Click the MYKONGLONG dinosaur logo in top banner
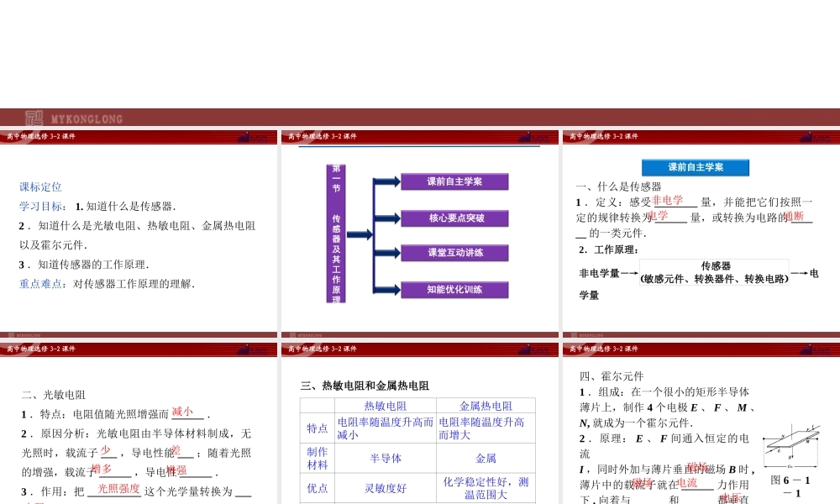This screenshot has height=504, width=840. pos(35,118)
